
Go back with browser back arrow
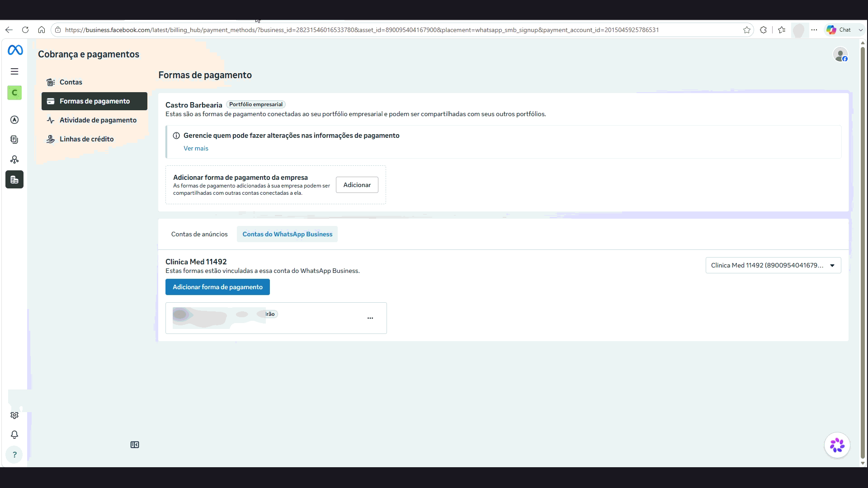coord(9,30)
